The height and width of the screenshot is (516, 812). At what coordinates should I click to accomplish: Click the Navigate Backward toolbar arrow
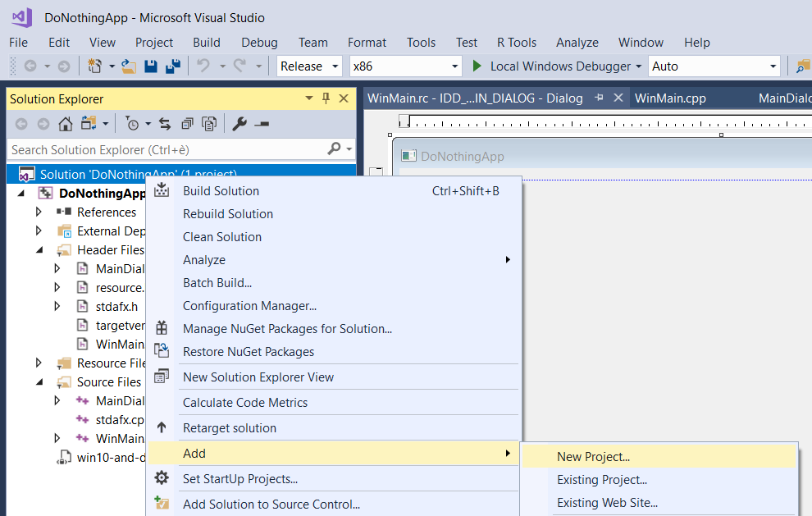[30, 66]
